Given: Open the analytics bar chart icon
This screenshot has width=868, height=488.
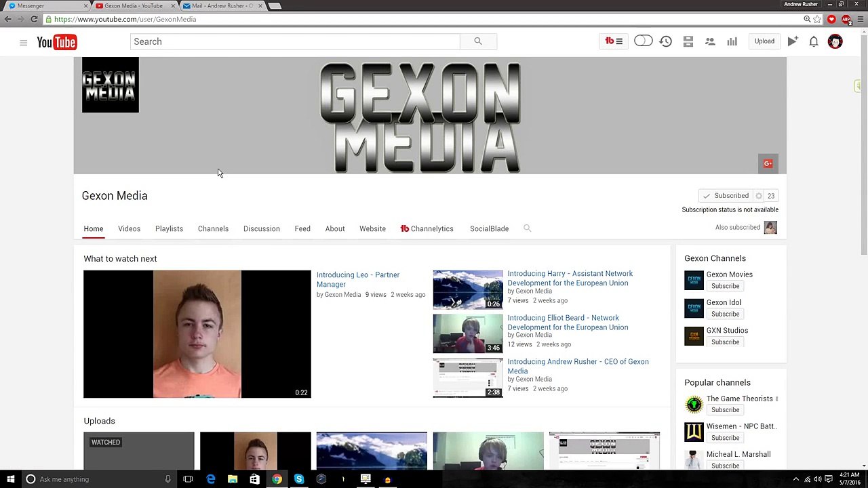Looking at the screenshot, I should point(732,41).
